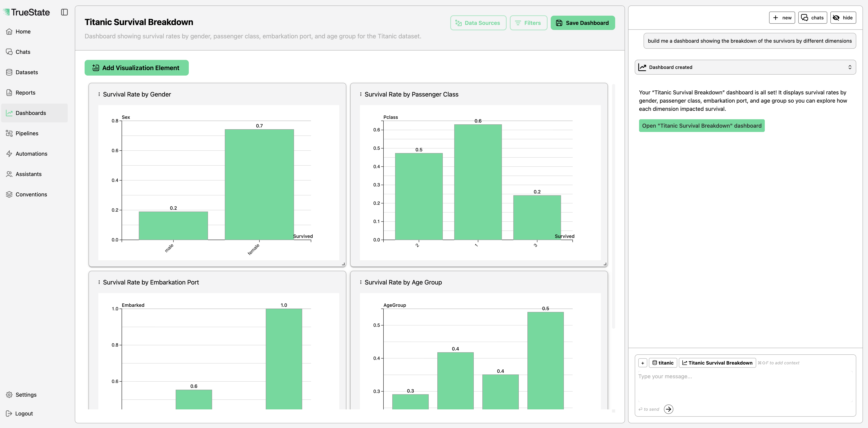This screenshot has width=868, height=428.
Task: Click the male bar in the Gender chart
Action: click(x=174, y=226)
